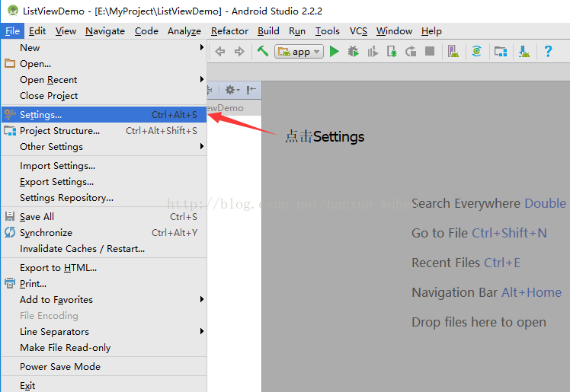This screenshot has height=392, width=570.
Task: Click the Sync Project with Gradle icon
Action: [476, 51]
